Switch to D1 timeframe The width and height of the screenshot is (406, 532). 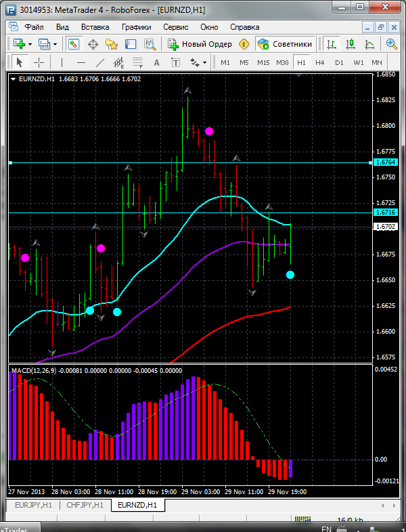(339, 63)
